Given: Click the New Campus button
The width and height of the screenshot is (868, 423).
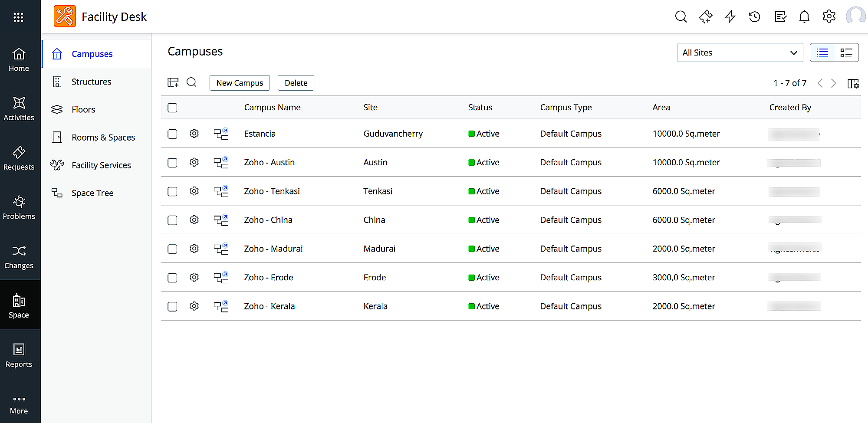Looking at the screenshot, I should (x=240, y=83).
